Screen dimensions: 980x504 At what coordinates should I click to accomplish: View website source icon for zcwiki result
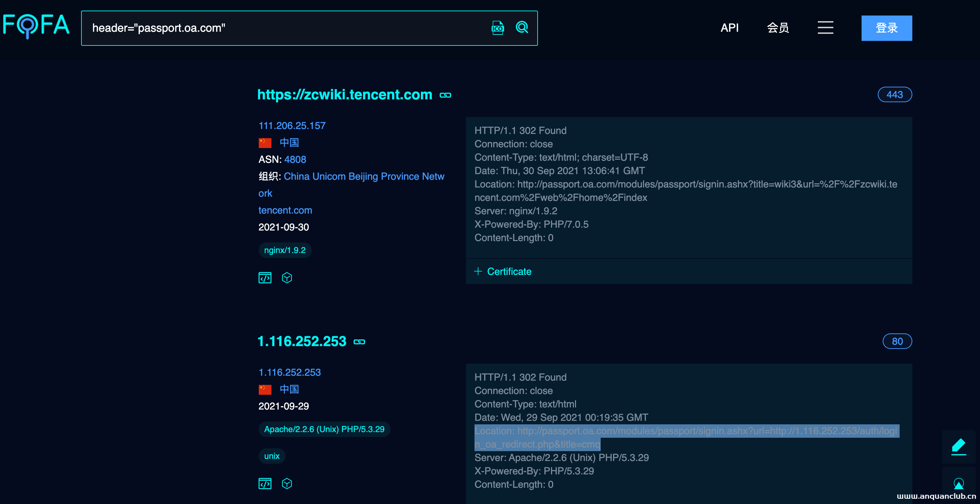pos(265,278)
